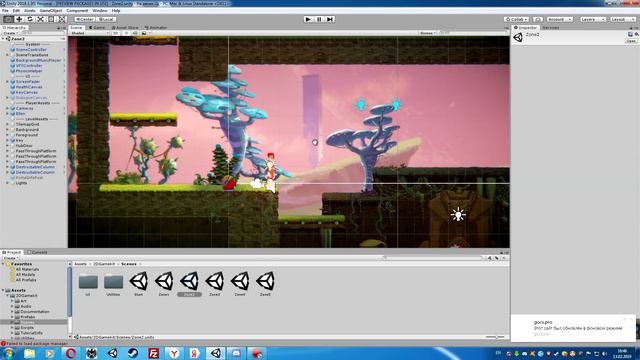Select the Rotate tool
640x360 pixels.
point(29,19)
